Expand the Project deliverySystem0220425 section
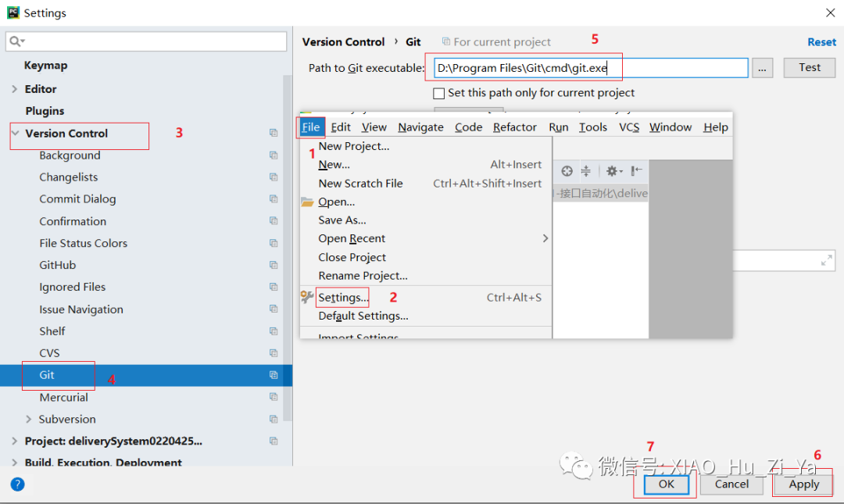The image size is (844, 504). (15, 441)
